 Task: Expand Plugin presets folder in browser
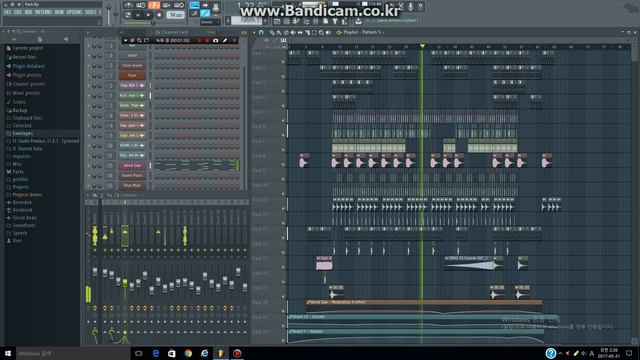point(24,75)
